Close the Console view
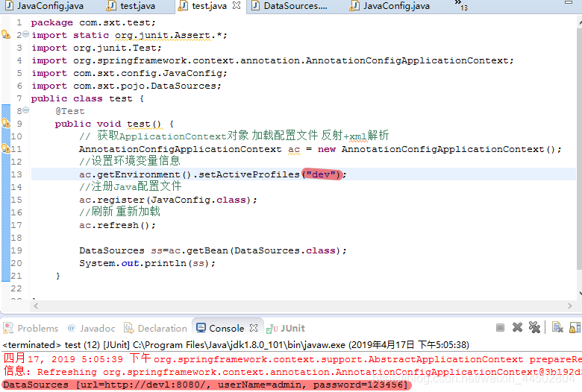Image resolution: width=582 pixels, height=392 pixels. (x=254, y=328)
